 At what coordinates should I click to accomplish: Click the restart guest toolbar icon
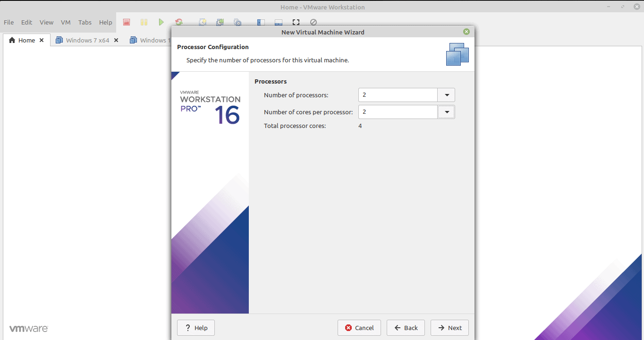pos(179,22)
